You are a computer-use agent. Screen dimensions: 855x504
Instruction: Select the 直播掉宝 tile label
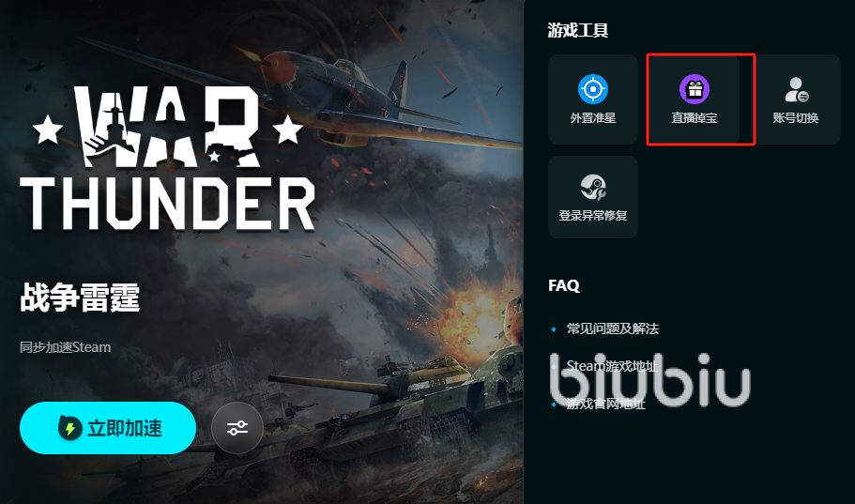click(x=695, y=118)
